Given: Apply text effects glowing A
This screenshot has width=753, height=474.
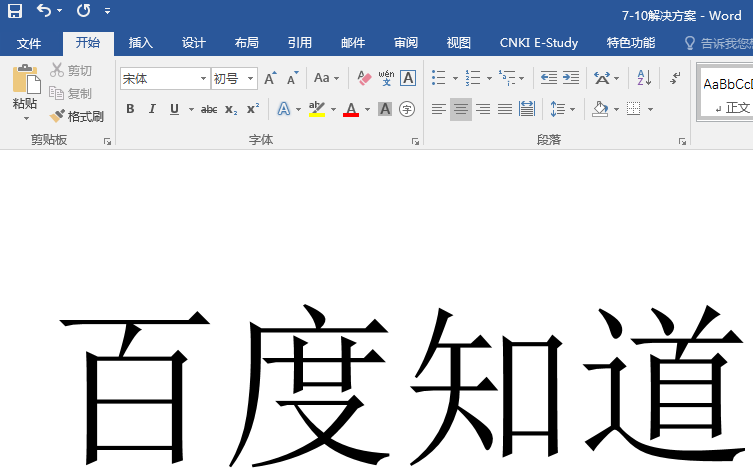Looking at the screenshot, I should (x=284, y=109).
